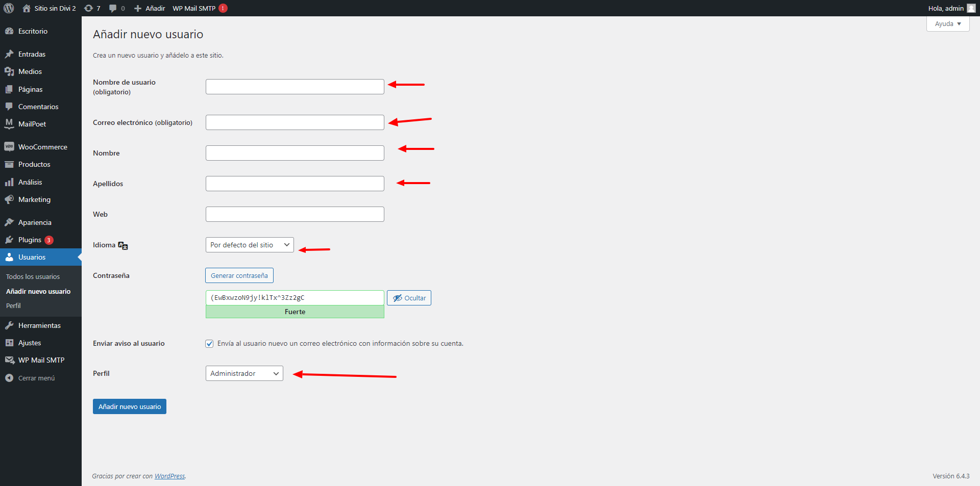Click the Páginas icon in sidebar
This screenshot has width=980, height=486.
pos(9,89)
